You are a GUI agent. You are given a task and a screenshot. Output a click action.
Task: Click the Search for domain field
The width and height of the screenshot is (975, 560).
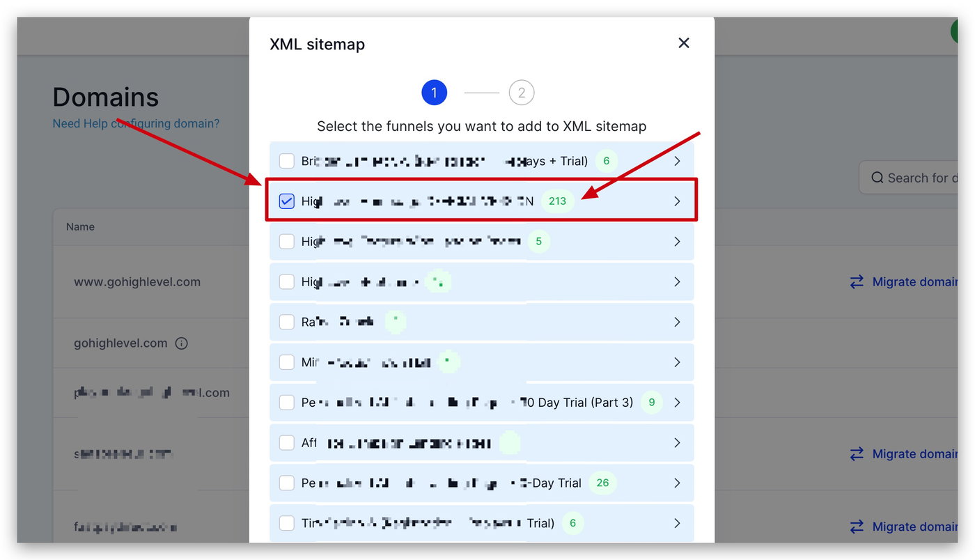[x=909, y=178]
